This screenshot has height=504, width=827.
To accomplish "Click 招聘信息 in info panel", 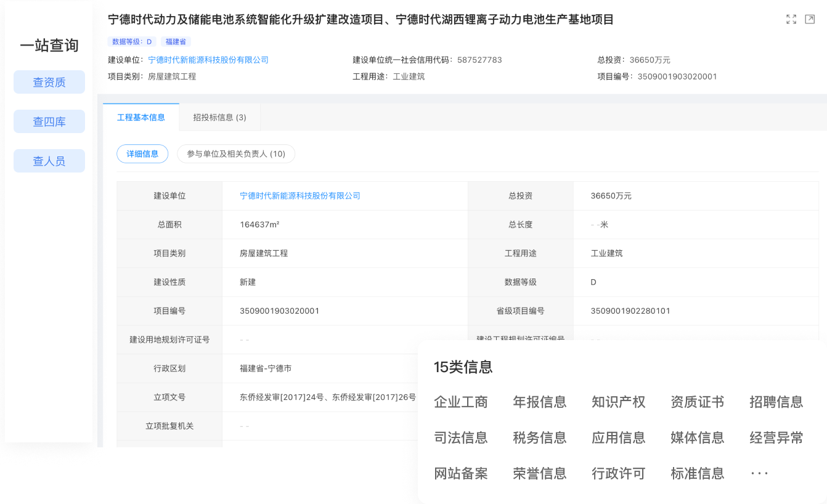I will tap(776, 402).
